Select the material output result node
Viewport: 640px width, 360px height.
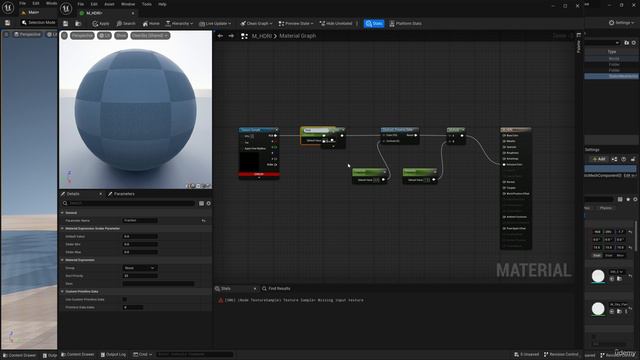point(516,130)
